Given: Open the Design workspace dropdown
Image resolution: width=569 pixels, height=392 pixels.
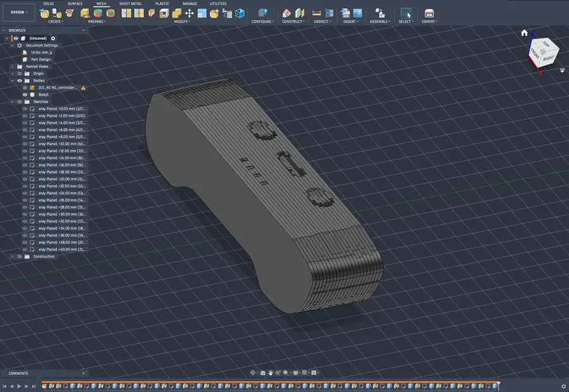Looking at the screenshot, I should click(19, 13).
